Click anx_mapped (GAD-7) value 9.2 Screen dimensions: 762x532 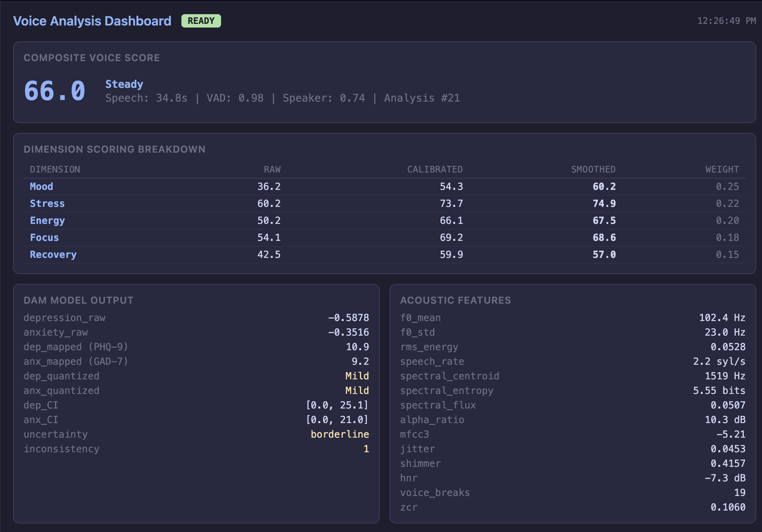tap(360, 362)
